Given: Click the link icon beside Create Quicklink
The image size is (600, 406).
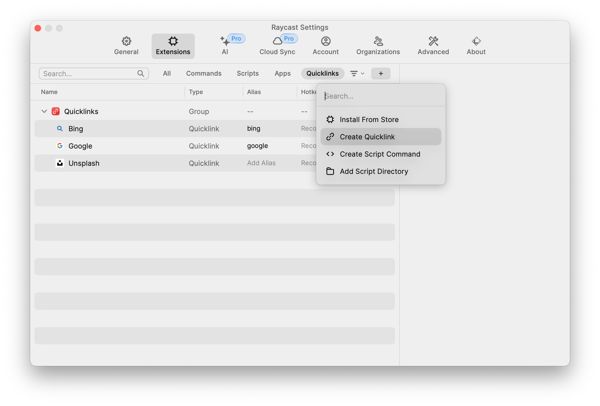Looking at the screenshot, I should click(330, 137).
